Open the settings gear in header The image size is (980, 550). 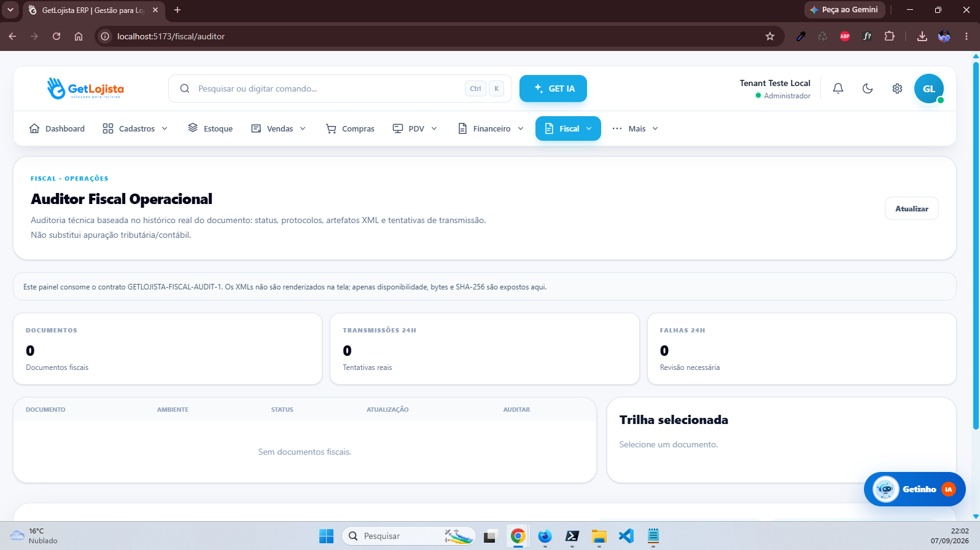coord(896,88)
